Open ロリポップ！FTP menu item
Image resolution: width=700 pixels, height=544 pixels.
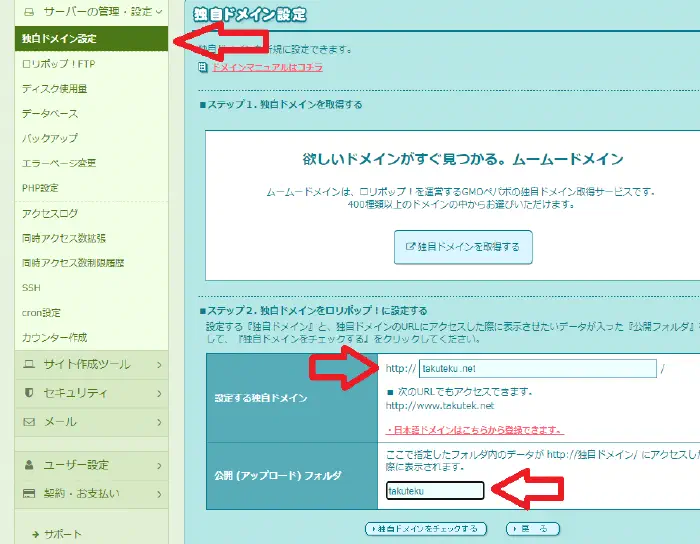(x=58, y=64)
